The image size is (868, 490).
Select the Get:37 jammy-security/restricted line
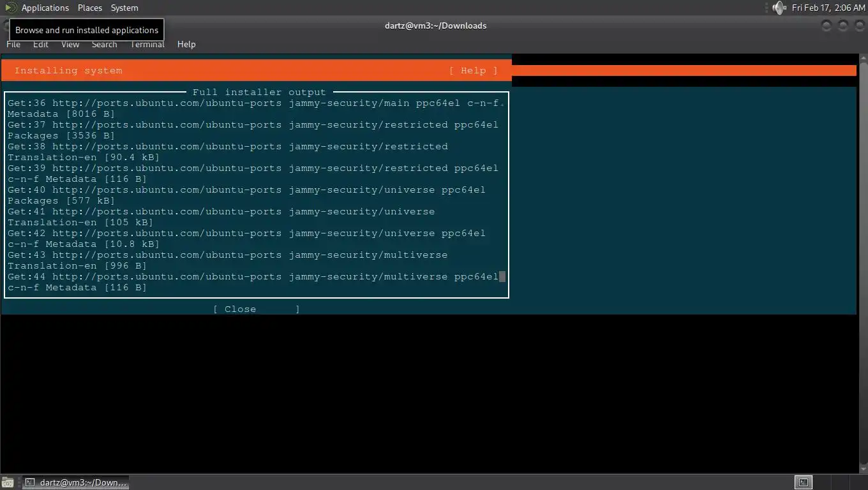coord(253,125)
